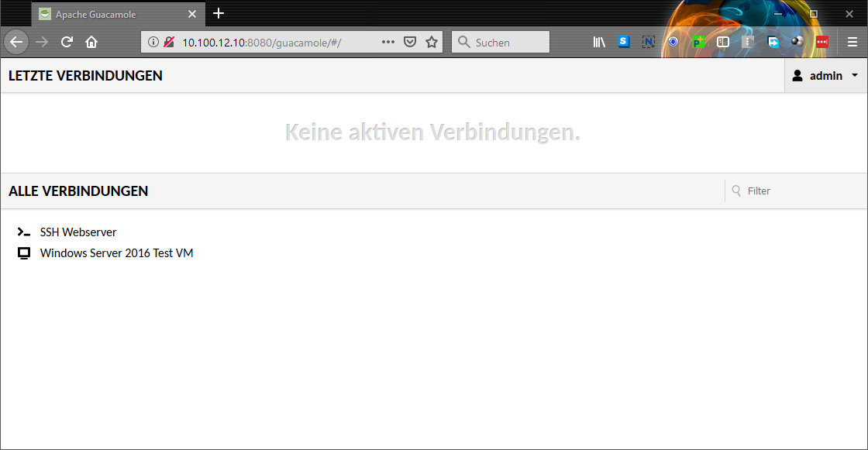The height and width of the screenshot is (450, 868).
Task: Navigate back to the previous page
Action: point(17,42)
